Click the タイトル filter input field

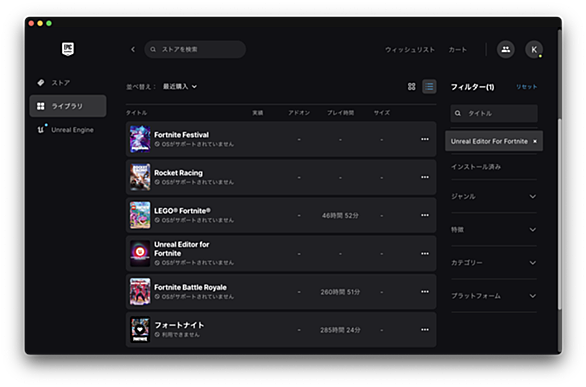[x=494, y=113]
